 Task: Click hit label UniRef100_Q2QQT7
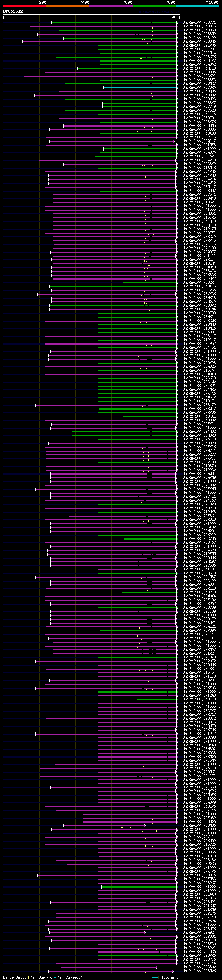click(199, 252)
